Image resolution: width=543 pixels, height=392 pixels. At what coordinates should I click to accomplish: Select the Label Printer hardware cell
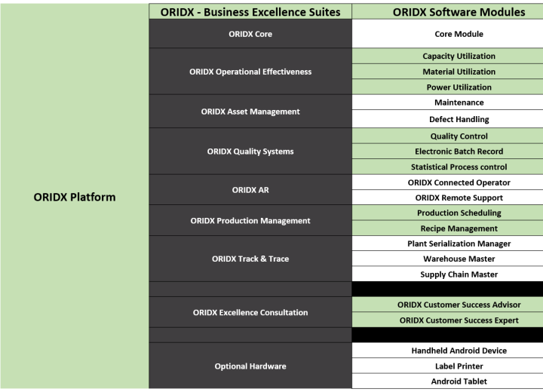(459, 366)
